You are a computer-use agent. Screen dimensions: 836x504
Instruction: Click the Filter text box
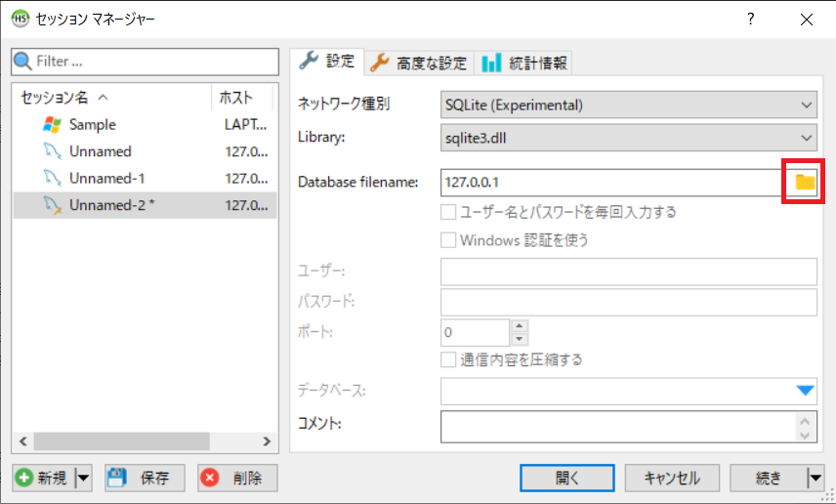[145, 62]
